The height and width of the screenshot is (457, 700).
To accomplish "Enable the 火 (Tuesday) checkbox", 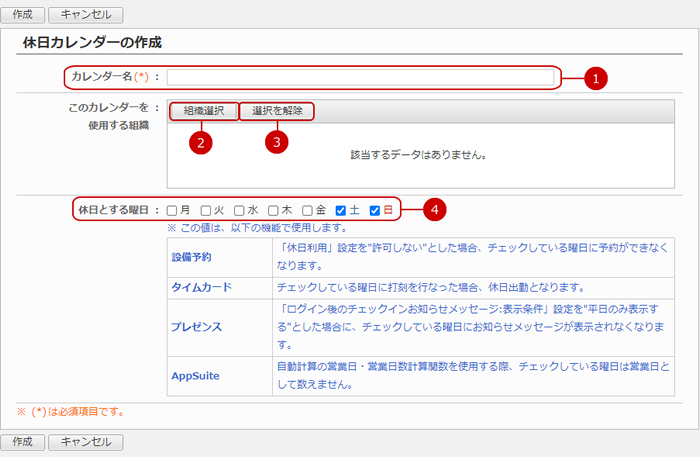I will click(206, 210).
